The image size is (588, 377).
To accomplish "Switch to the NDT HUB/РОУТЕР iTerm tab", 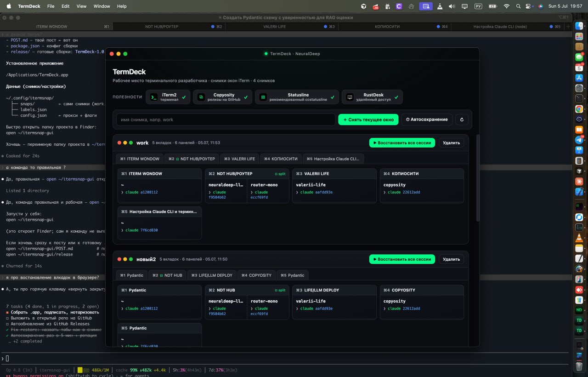I will [x=169, y=27].
